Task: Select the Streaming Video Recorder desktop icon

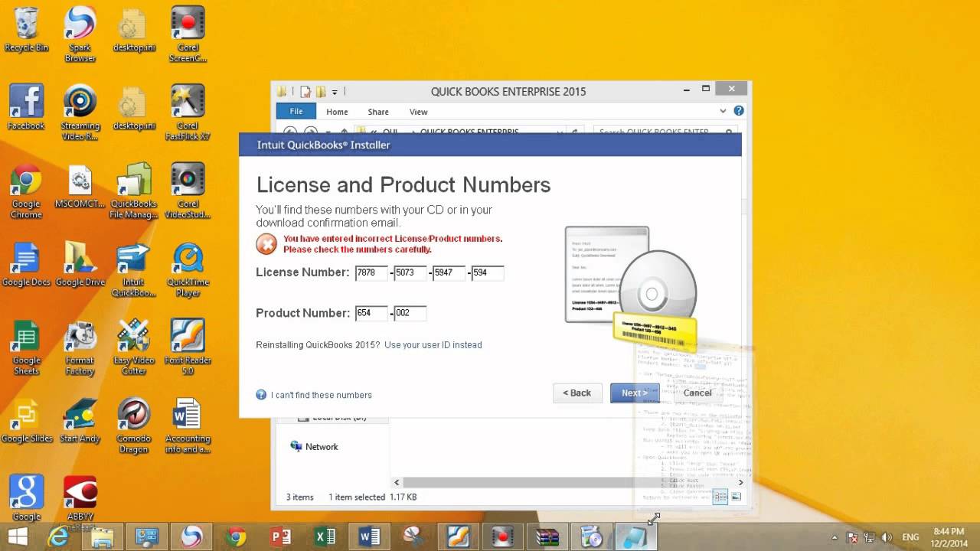Action: 80,112
